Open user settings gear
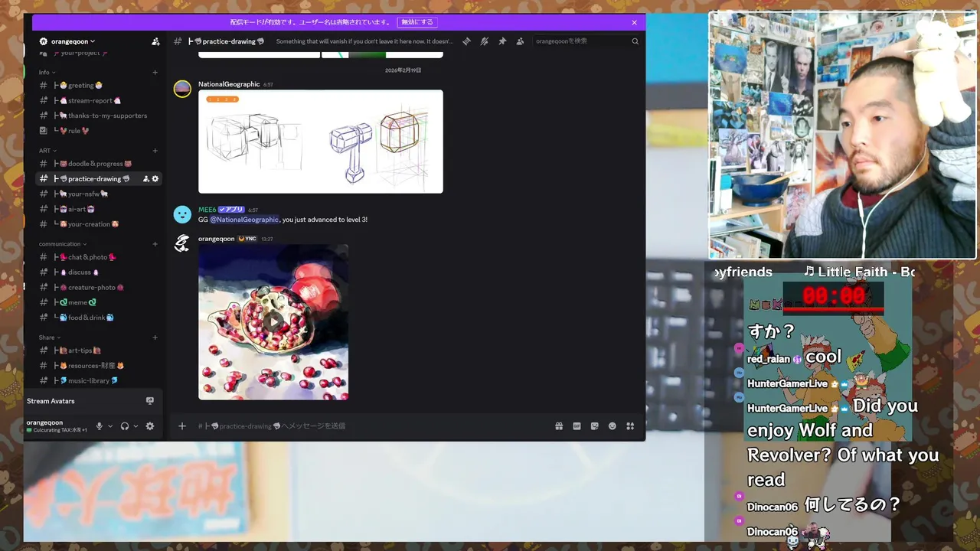 pos(150,426)
